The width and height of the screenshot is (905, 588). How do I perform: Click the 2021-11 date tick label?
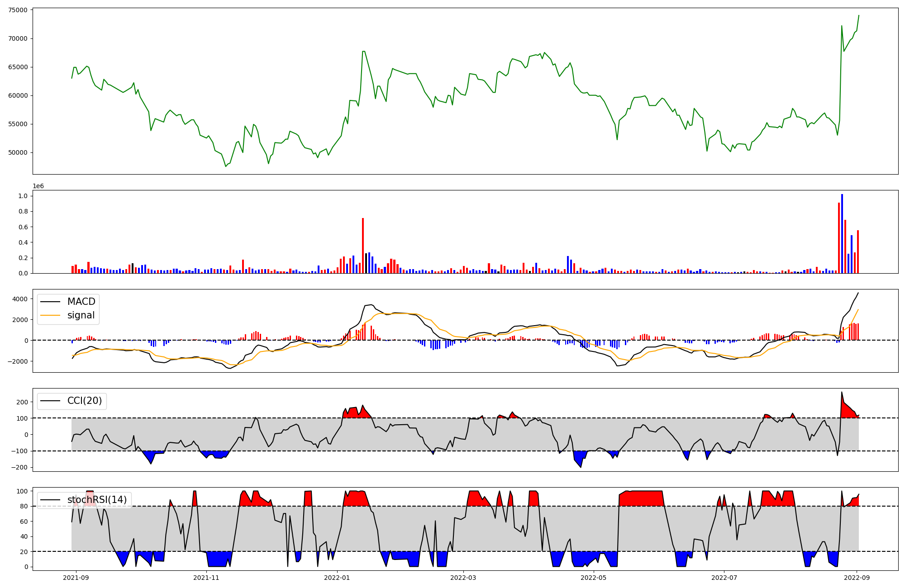coord(206,578)
